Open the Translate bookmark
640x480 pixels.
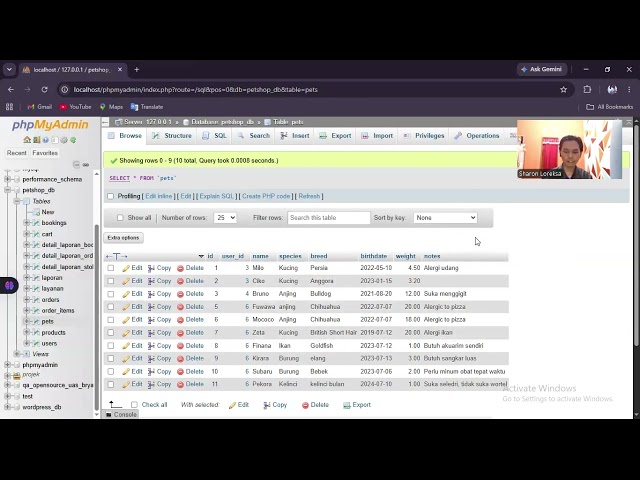tap(147, 107)
